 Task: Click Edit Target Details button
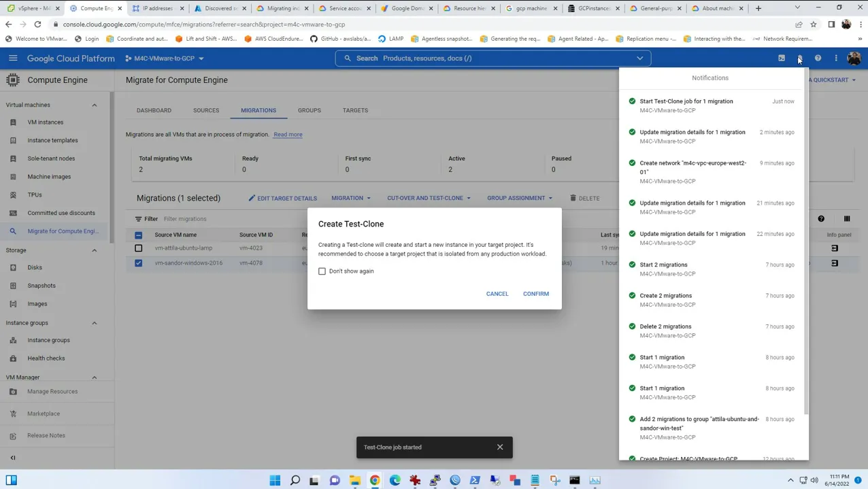[x=282, y=199]
